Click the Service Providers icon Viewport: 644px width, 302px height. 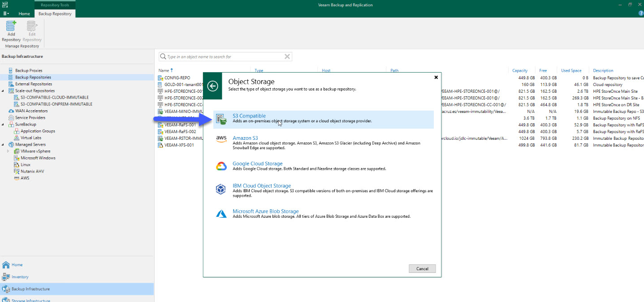pos(11,117)
